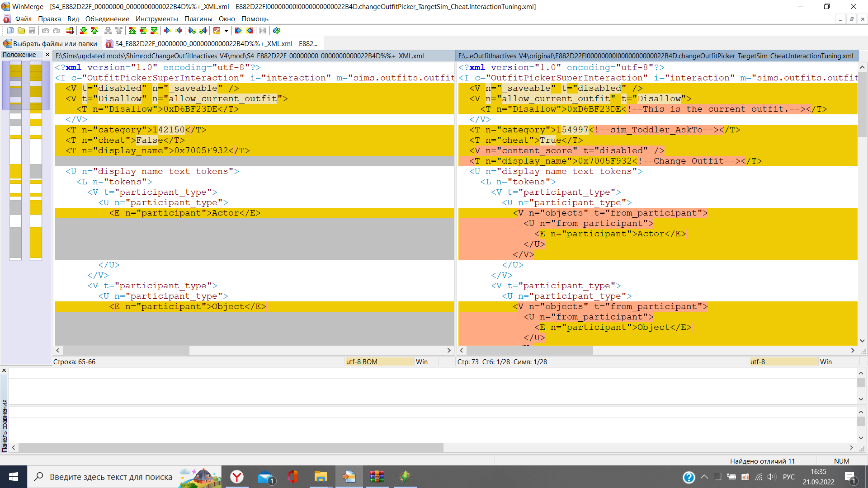Open the Объединение menu

107,19
